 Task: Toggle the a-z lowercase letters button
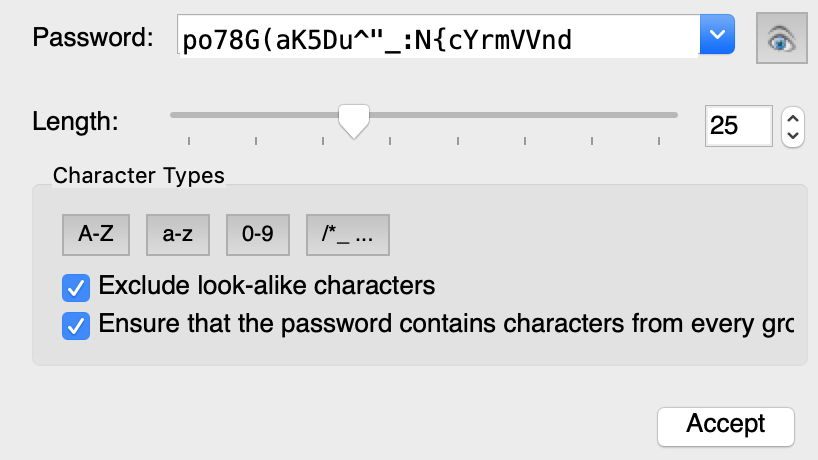tap(177, 235)
